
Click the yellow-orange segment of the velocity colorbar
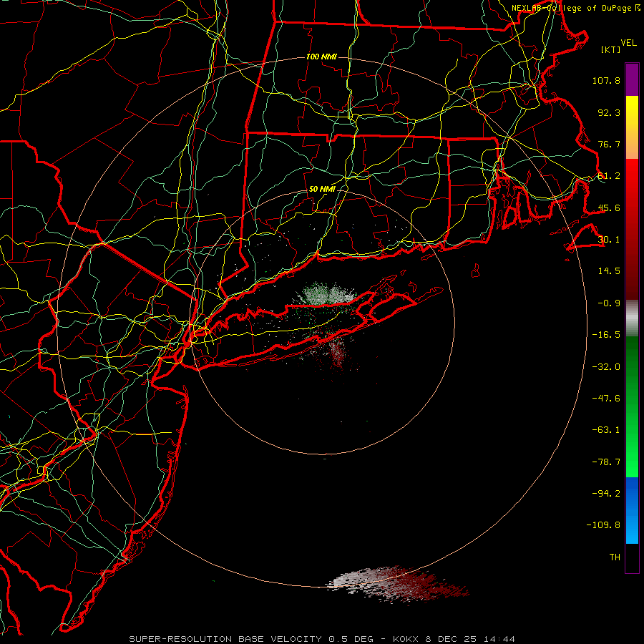click(632, 127)
